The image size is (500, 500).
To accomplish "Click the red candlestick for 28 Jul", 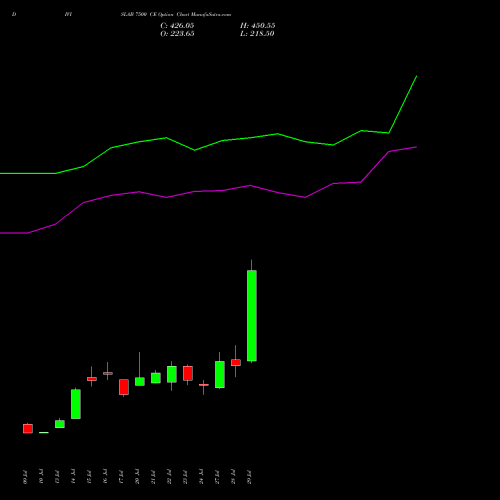I will 236,363.
